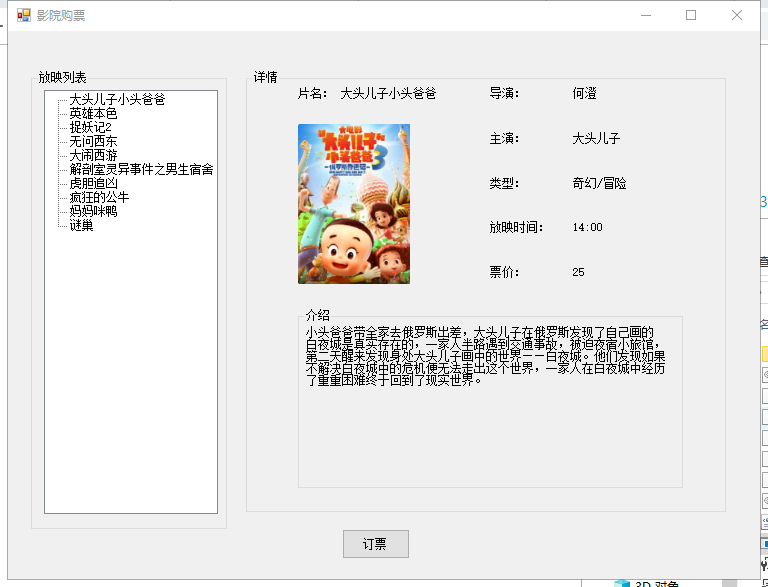The height and width of the screenshot is (587, 768).
Task: Click the lead actor value 大头儿子
Action: pos(596,139)
